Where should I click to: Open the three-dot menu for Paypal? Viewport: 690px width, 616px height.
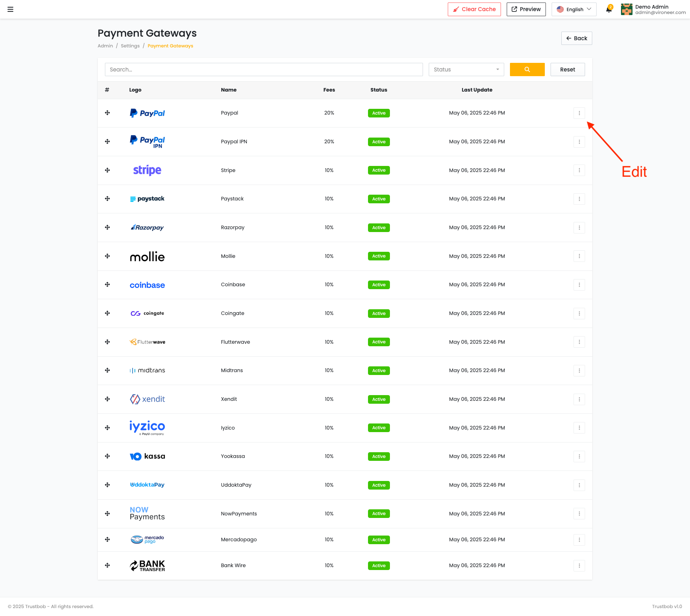click(x=579, y=113)
